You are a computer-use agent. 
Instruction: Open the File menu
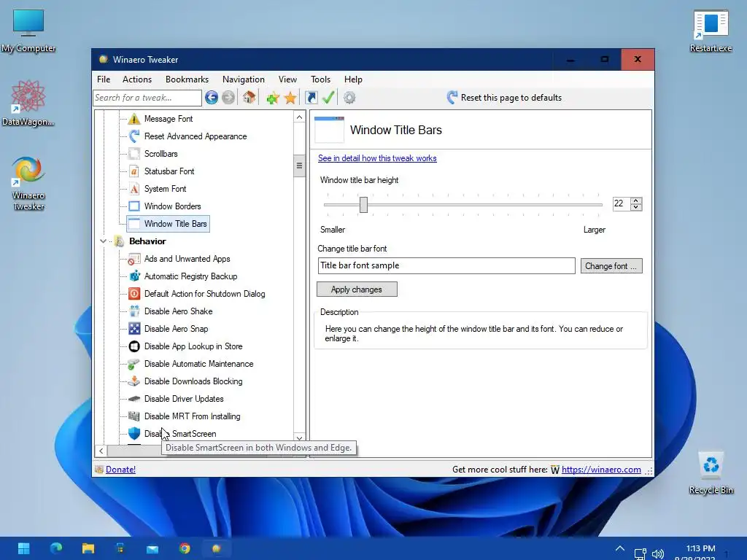click(104, 79)
